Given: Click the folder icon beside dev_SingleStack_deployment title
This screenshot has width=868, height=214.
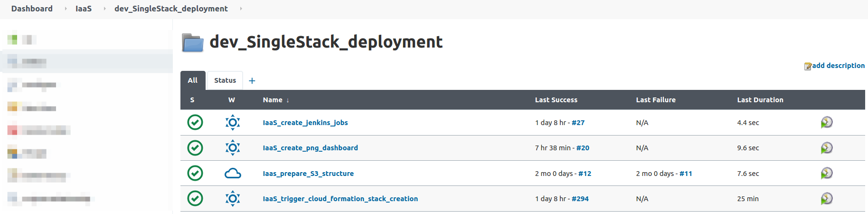Looking at the screenshot, I should (193, 43).
